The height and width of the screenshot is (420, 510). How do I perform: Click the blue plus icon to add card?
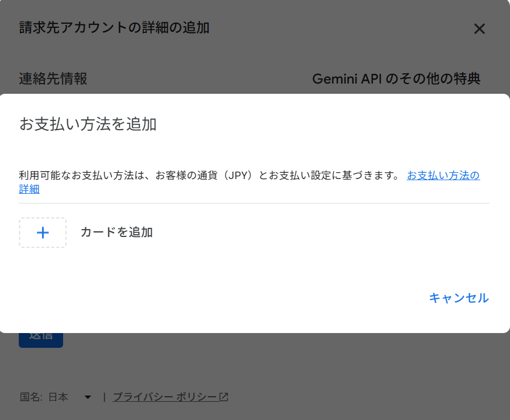(43, 232)
